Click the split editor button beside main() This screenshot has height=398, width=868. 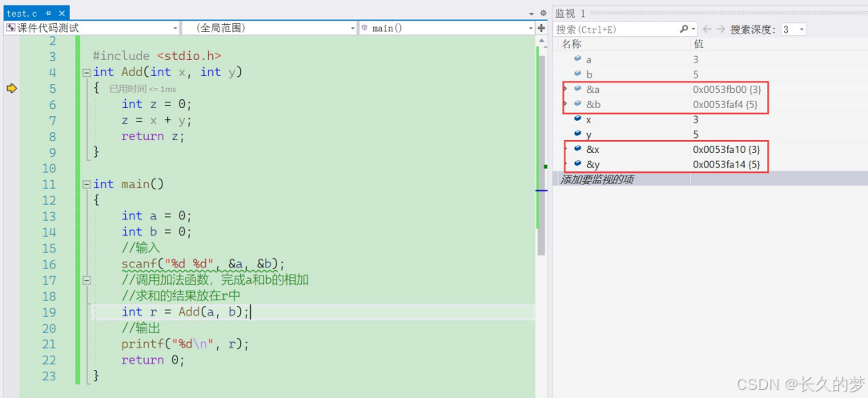(540, 28)
